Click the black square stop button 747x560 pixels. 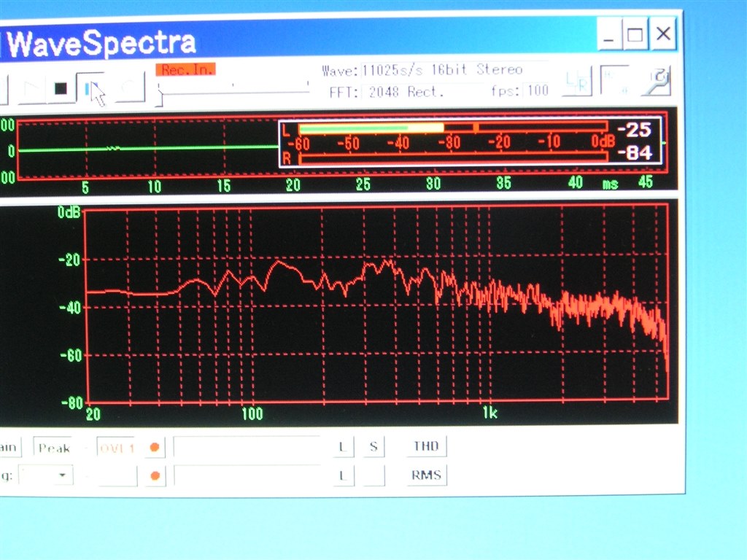tap(61, 88)
